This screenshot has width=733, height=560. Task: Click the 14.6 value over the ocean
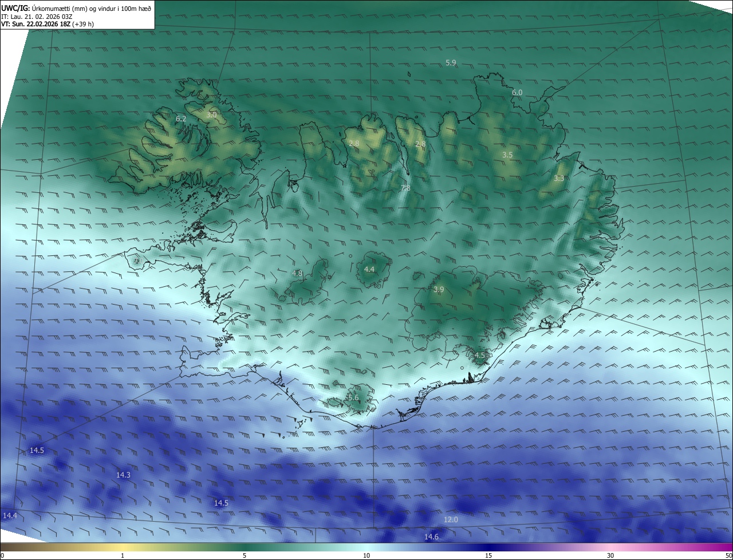click(x=431, y=537)
